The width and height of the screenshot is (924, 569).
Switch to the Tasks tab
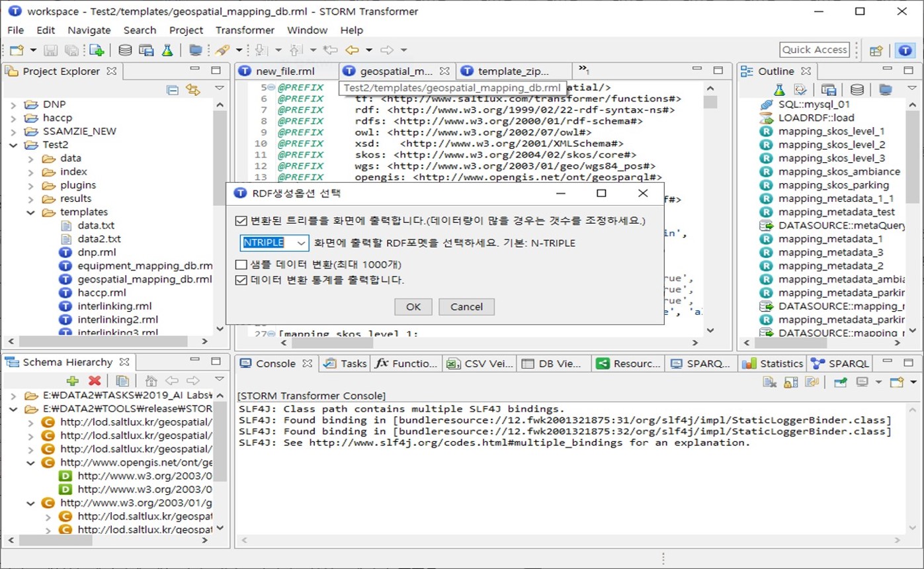[347, 363]
